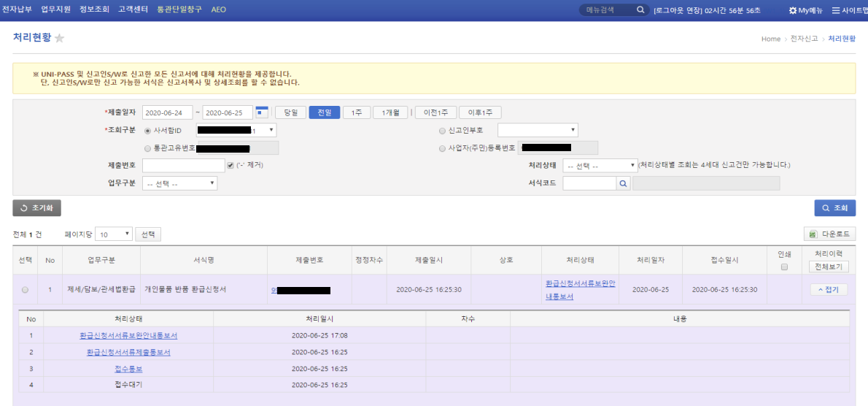Click the 당일 date range button
868x406 pixels.
[290, 112]
